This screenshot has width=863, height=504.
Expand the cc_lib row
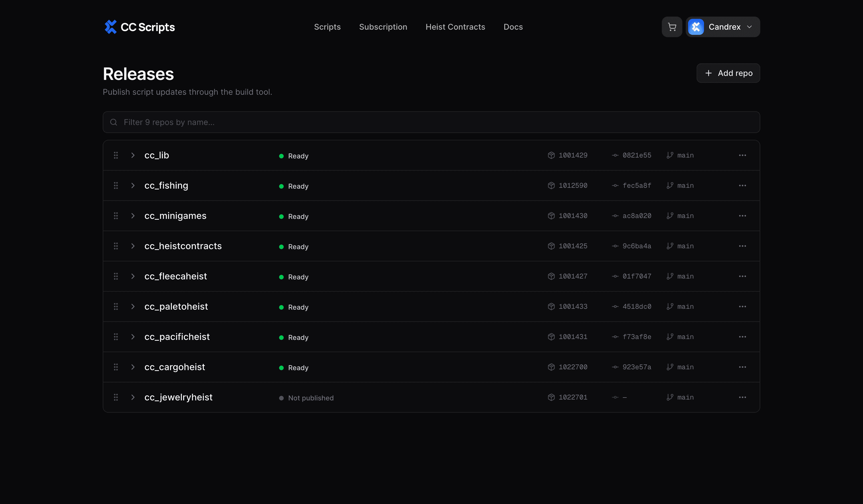(133, 155)
